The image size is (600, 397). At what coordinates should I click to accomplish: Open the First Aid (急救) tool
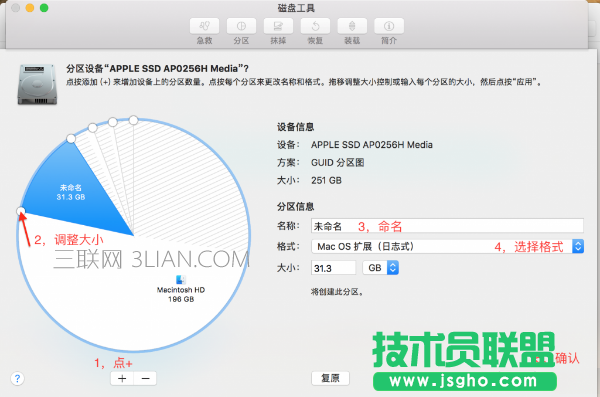coord(204,26)
